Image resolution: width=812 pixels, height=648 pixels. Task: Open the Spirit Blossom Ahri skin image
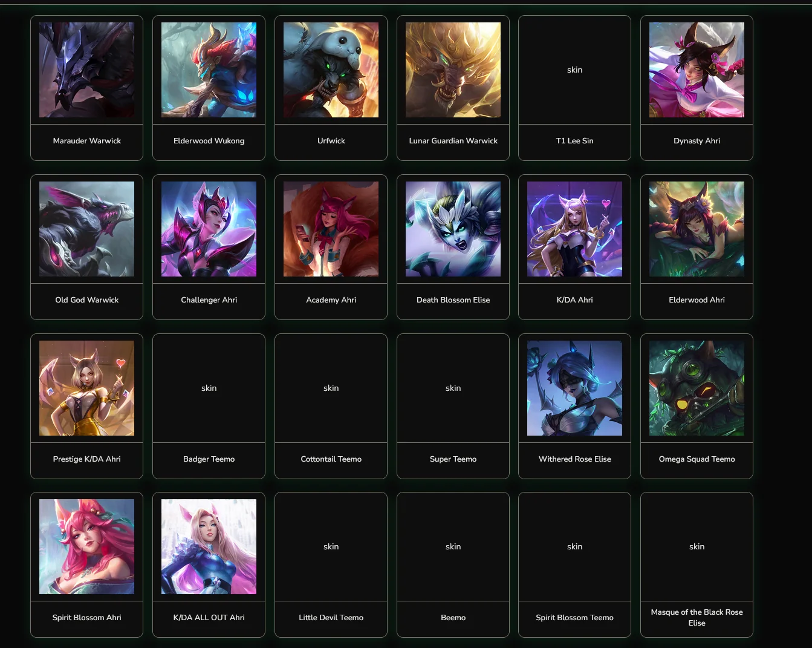tap(86, 547)
